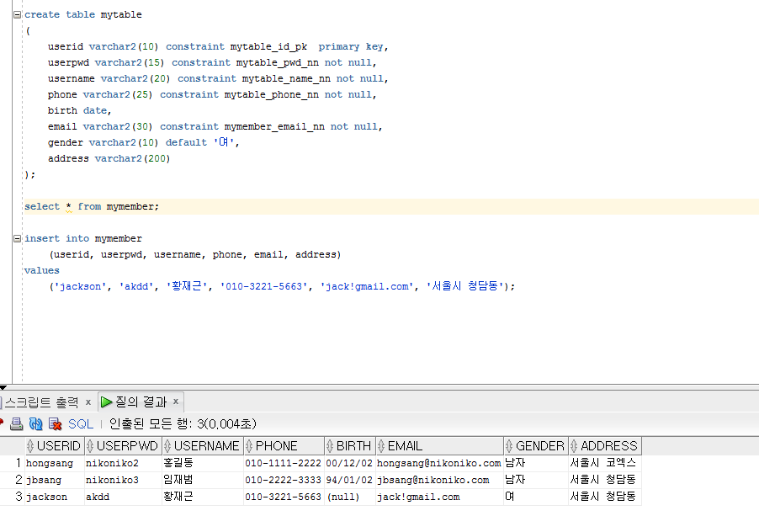Sort by the BIRTH column header
Screen dimensions: 759x532
pyautogui.click(x=350, y=446)
